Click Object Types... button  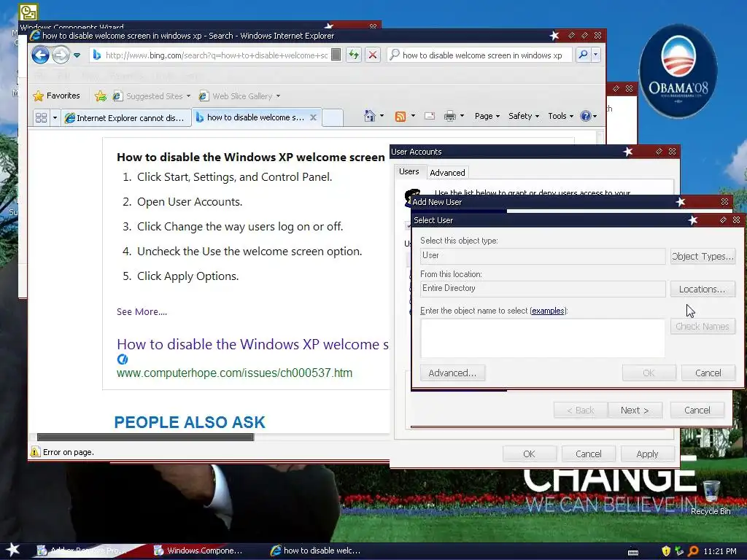coord(703,256)
